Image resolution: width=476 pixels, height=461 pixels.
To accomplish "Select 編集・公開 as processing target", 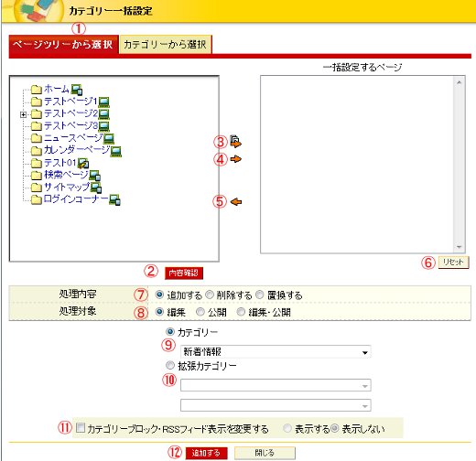I will [241, 312].
